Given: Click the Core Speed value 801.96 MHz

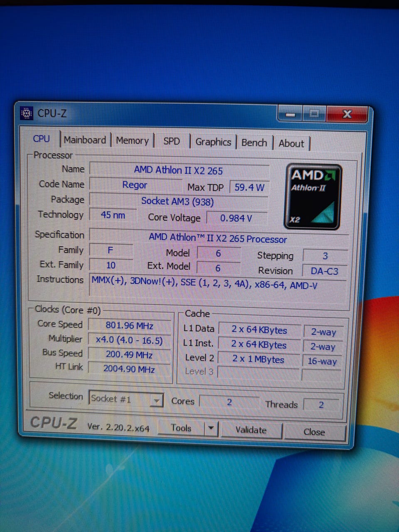Looking at the screenshot, I should (x=129, y=325).
